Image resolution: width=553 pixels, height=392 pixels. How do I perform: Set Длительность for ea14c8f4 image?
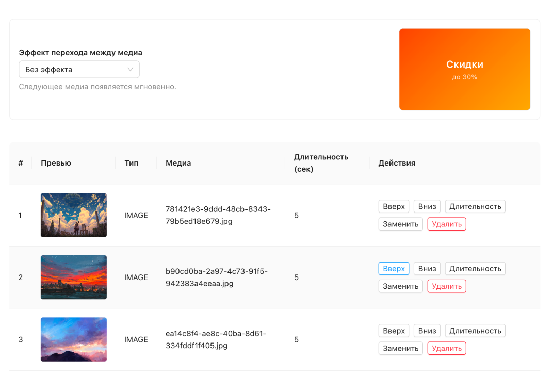[x=475, y=331]
